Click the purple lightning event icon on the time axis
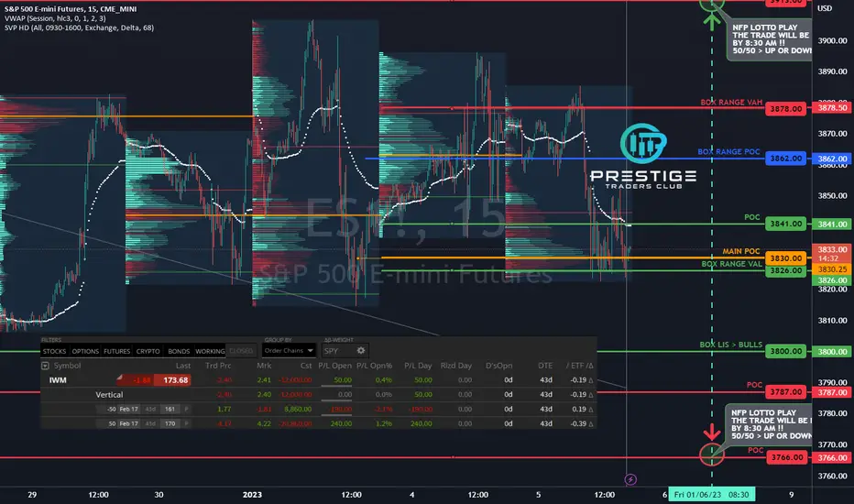The width and height of the screenshot is (854, 504). (x=630, y=479)
